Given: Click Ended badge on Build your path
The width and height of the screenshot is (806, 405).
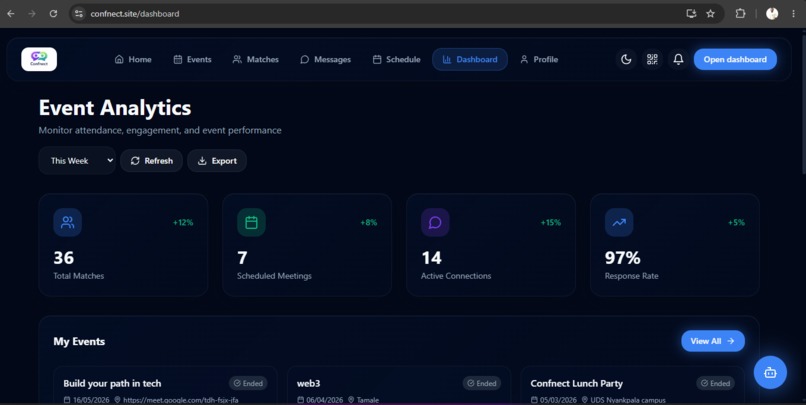Looking at the screenshot, I should [248, 383].
